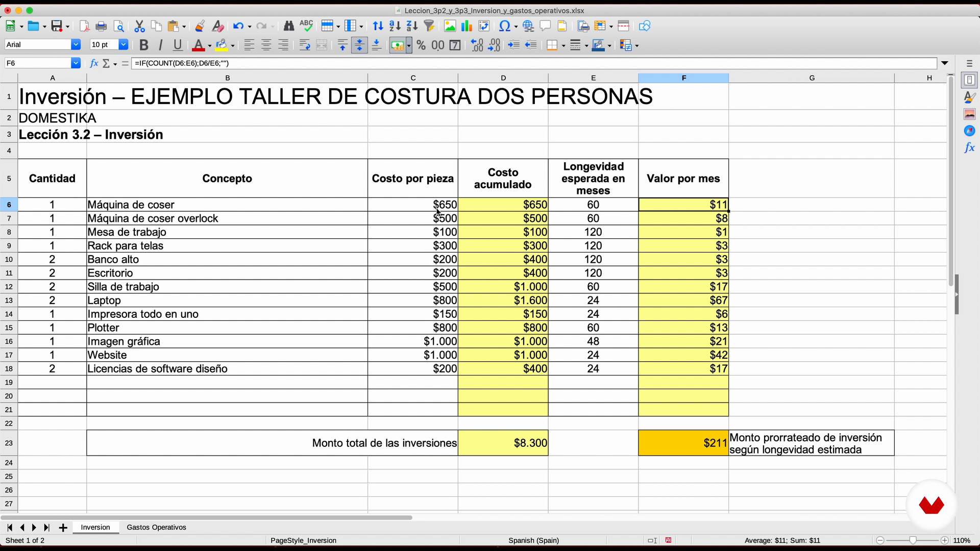
Task: Align cell text right
Action: [x=283, y=45]
